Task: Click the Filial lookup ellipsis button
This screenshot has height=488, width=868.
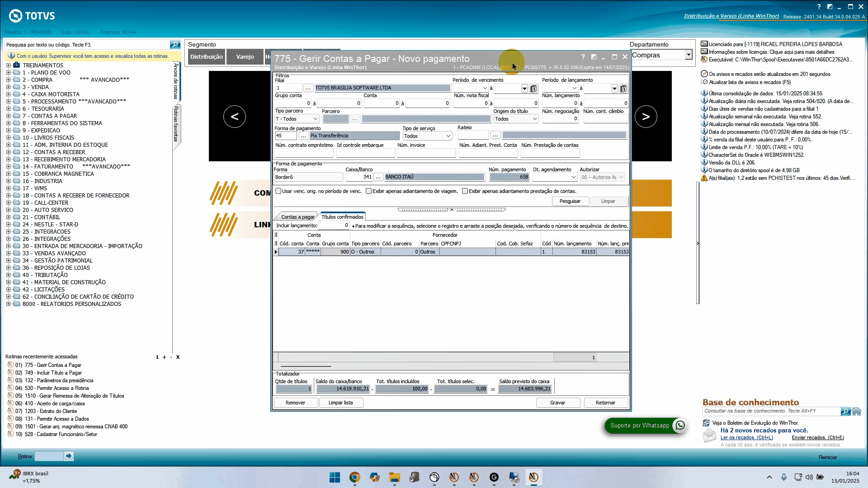Action: coord(308,88)
